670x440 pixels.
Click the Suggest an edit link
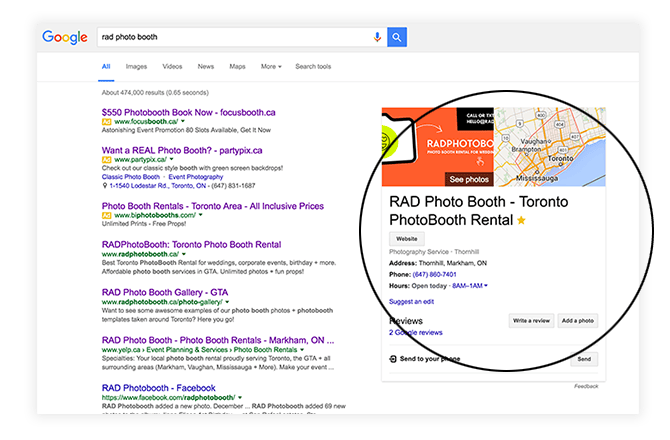click(411, 302)
